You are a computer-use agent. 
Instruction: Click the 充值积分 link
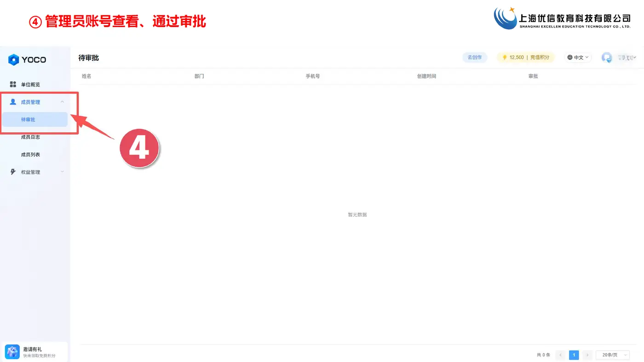(540, 57)
